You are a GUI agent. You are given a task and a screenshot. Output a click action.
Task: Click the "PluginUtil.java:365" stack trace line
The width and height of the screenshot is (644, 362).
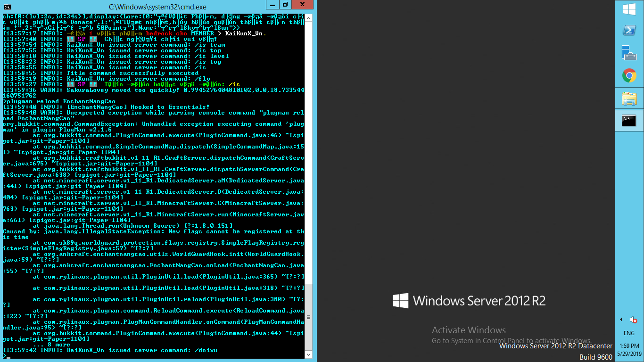169,277
